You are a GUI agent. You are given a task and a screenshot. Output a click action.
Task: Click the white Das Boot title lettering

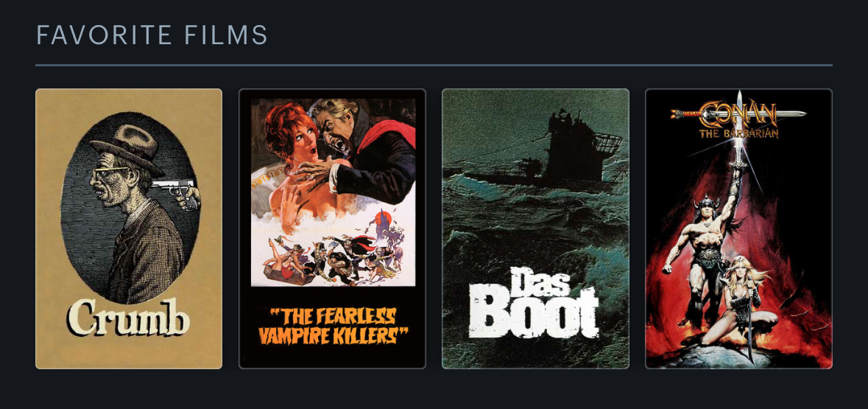[x=534, y=305]
